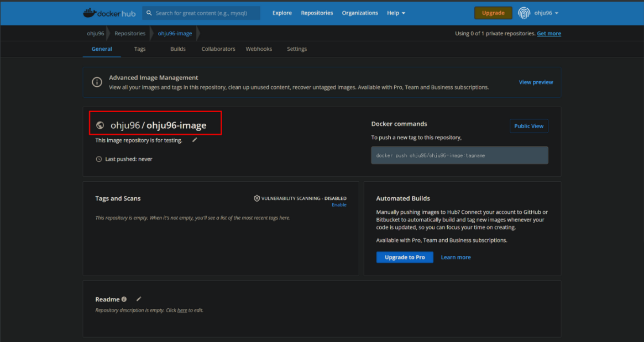Click the Readme info icon
Viewport: 644px width, 342px height.
(124, 299)
